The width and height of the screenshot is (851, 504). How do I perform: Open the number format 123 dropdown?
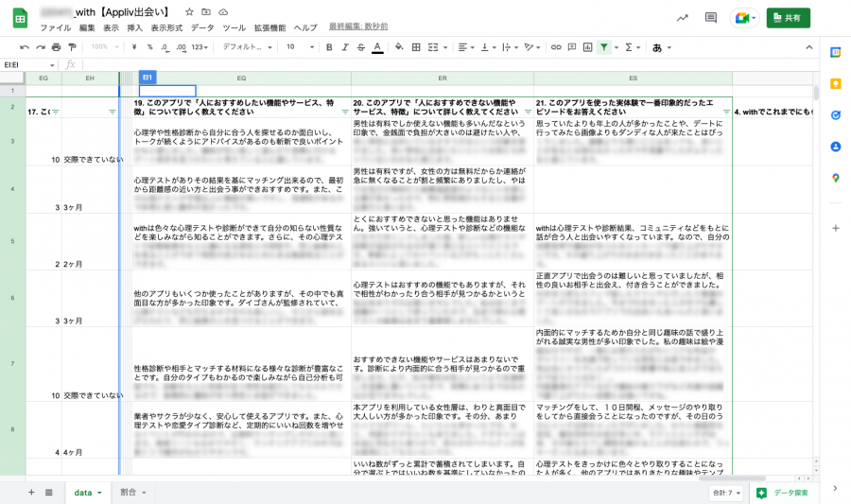tap(200, 47)
